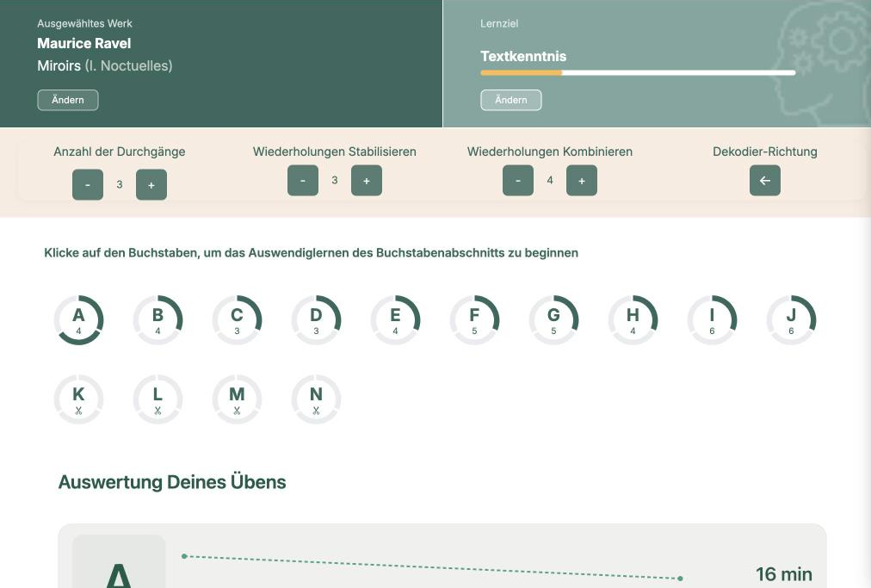Screen dimensions: 871x588
Task: Click the "Lernziel" caption
Action: pos(499,23)
